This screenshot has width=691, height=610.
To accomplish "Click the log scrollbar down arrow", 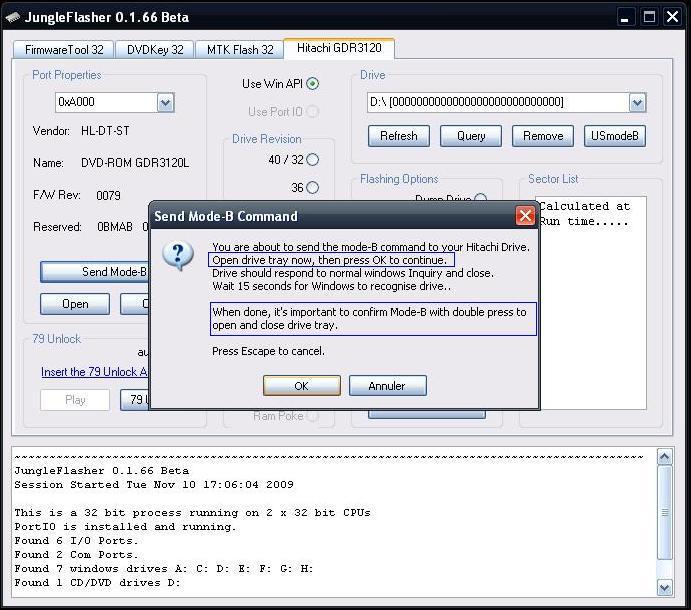I will click(x=664, y=587).
